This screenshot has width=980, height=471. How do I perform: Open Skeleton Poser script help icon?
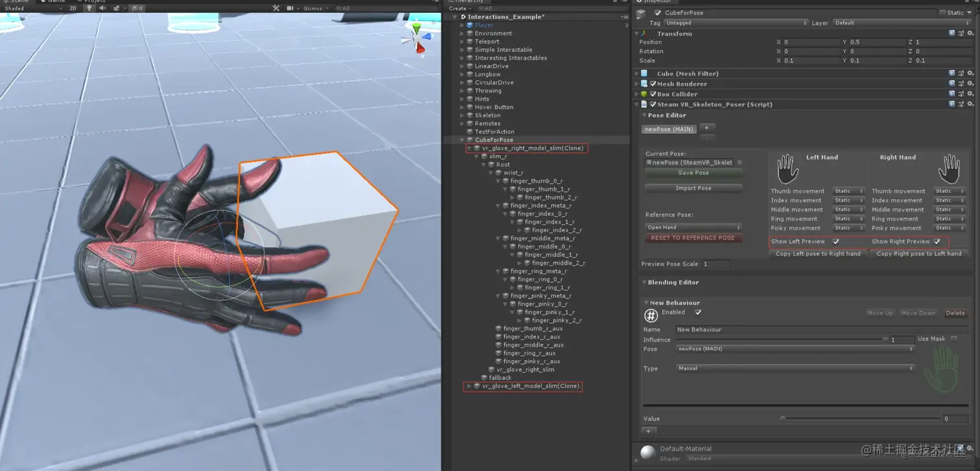951,104
